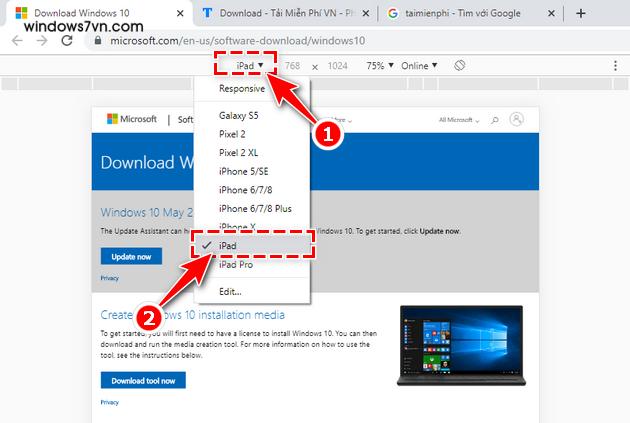Image resolution: width=630 pixels, height=423 pixels.
Task: Open the account sign-in avatar icon
Action: click(x=516, y=120)
